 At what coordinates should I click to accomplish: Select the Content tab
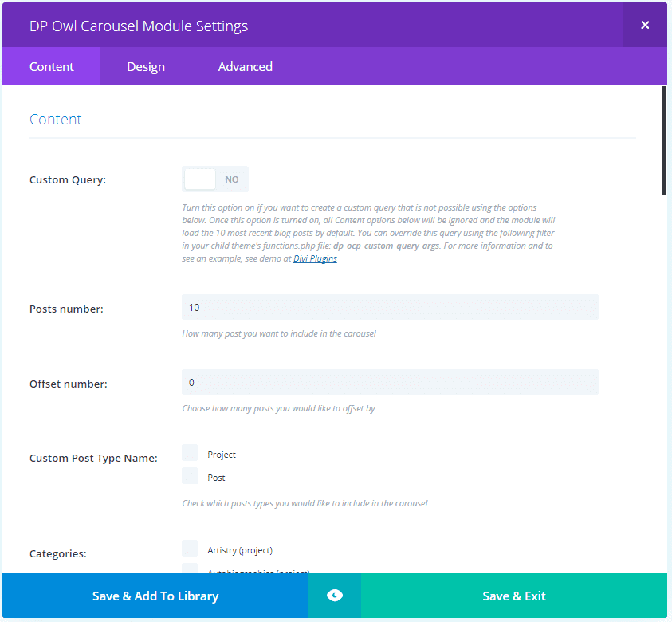(x=52, y=67)
